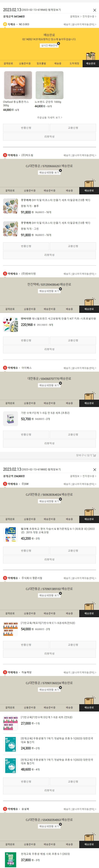This screenshot has height=868, width=99.
Task: Select the 도착예정 delivery step
Action: 74,63
